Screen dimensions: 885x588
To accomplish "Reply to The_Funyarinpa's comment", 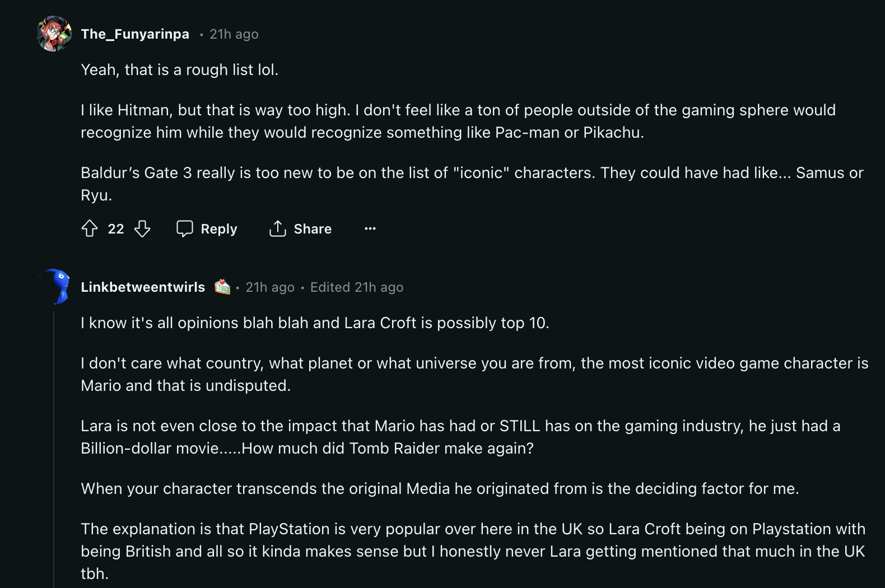I will [207, 228].
